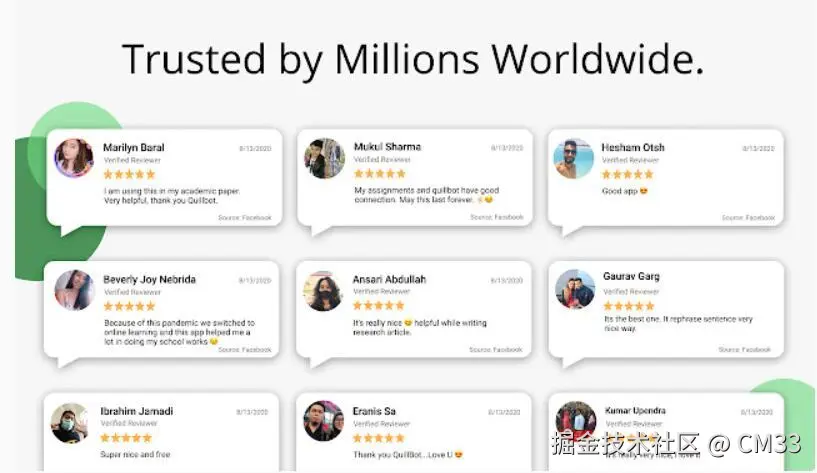Click the star rating under Ibrahim Jamadi
The image size is (817, 473).
pos(126,438)
